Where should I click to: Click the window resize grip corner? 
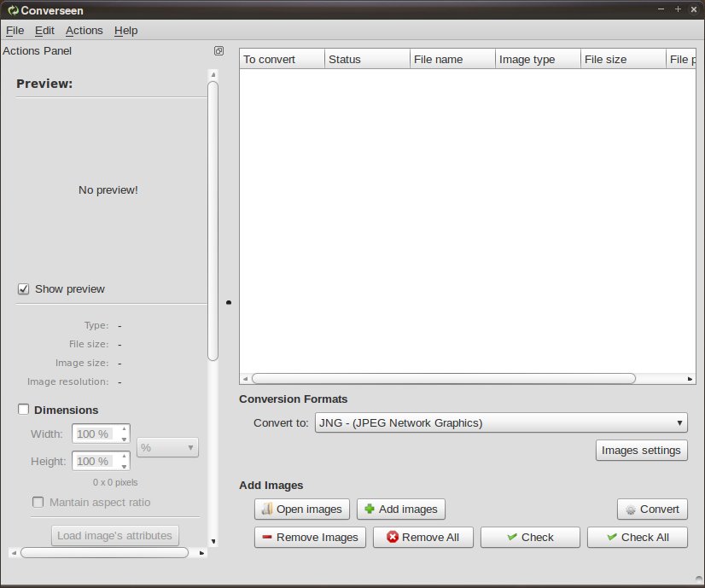pos(699,579)
